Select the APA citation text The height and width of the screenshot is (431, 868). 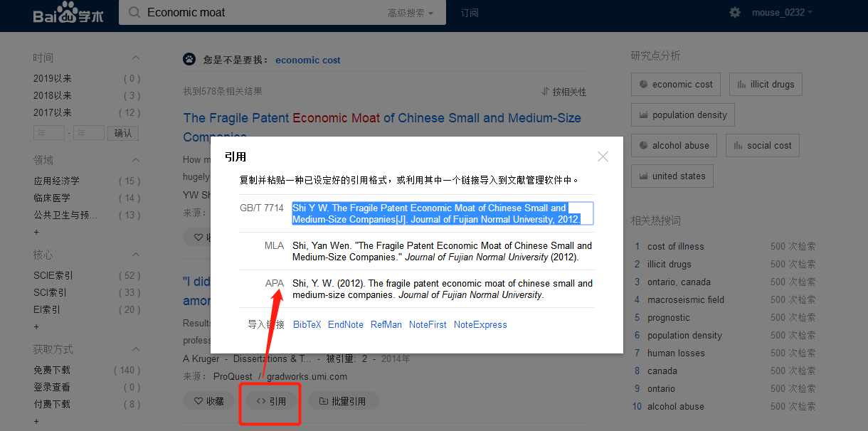[442, 289]
